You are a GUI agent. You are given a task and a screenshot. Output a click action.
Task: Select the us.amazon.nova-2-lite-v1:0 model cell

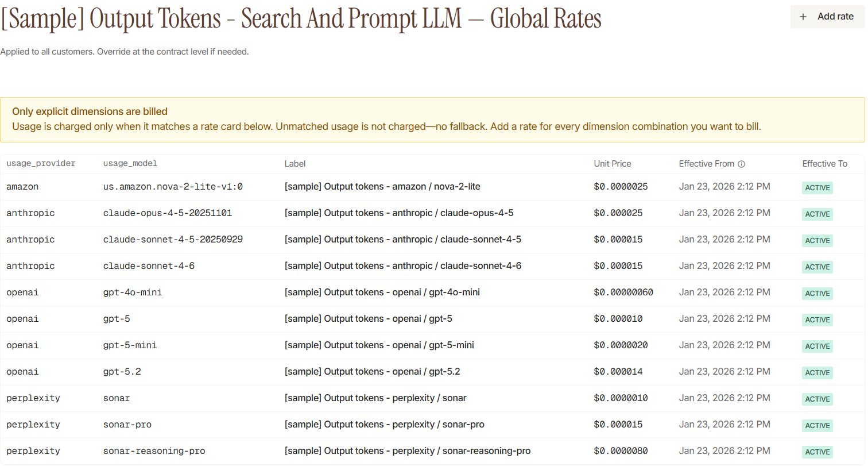173,187
